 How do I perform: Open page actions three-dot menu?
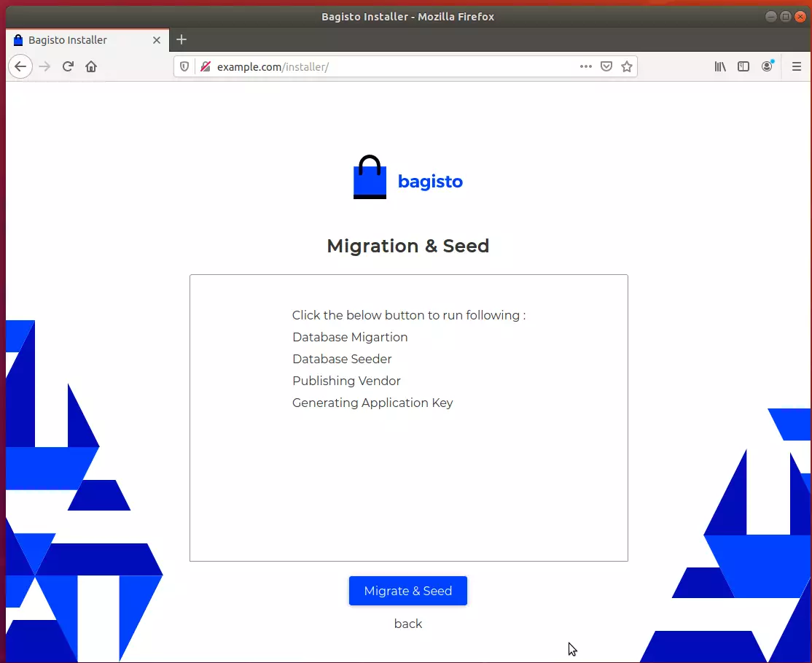click(x=586, y=66)
